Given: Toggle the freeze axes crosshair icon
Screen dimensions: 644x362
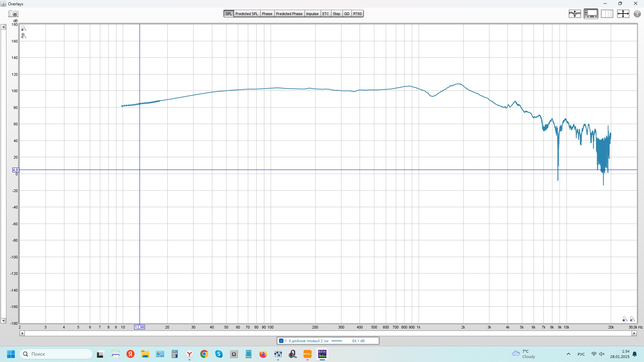Looking at the screenshot, I should 623,14.
